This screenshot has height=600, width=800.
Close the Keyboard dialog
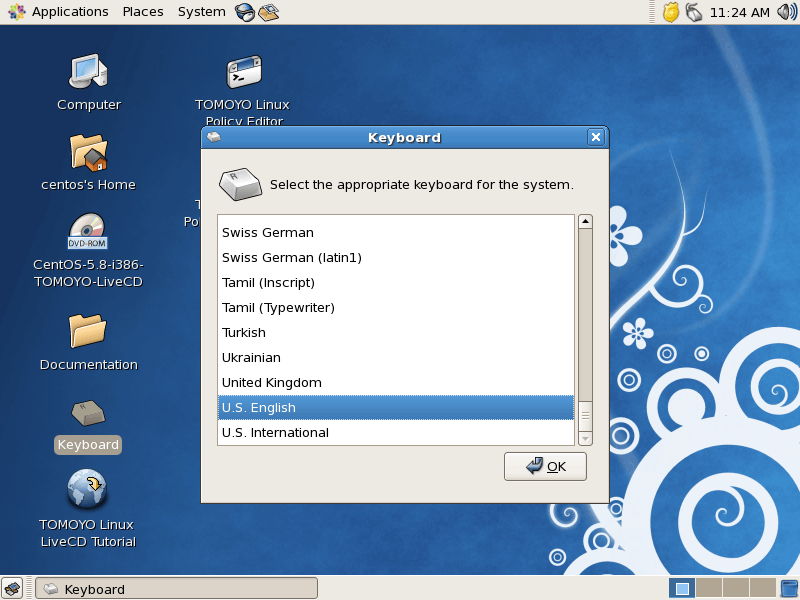click(595, 137)
